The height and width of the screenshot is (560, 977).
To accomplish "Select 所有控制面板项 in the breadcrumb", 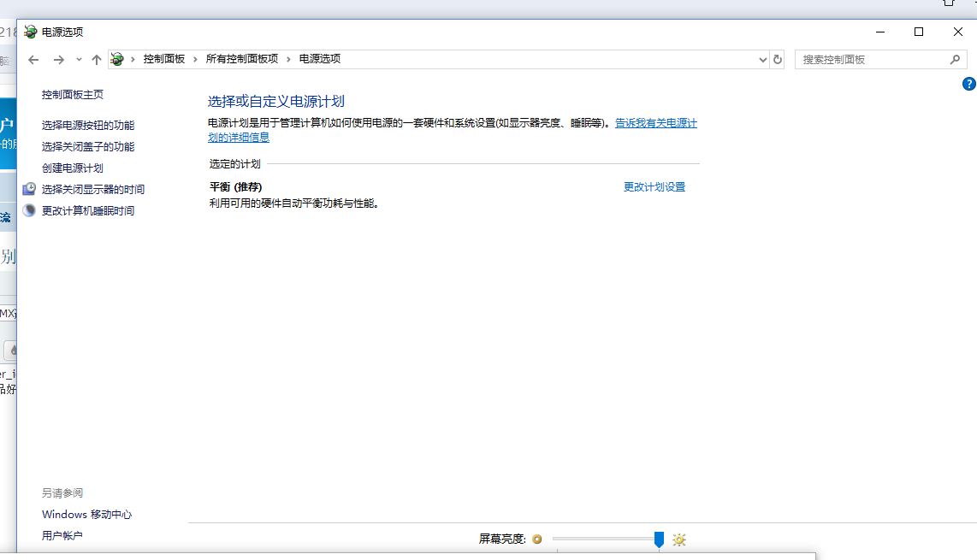I will tap(241, 59).
